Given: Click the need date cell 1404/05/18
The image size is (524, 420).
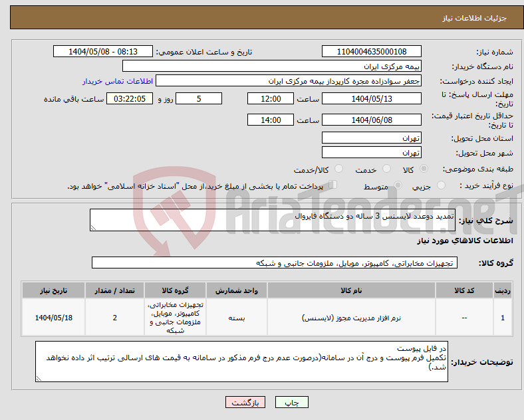Looking at the screenshot, I should pos(53,317).
